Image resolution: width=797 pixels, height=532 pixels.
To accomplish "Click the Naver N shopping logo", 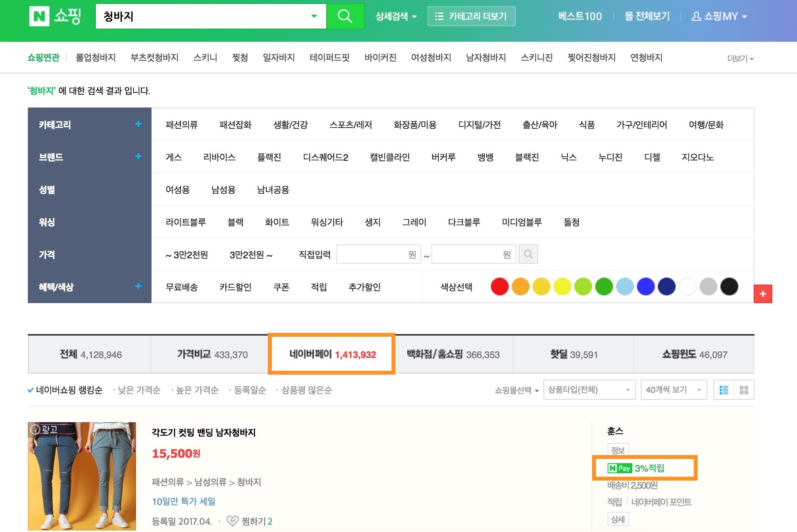I will click(x=55, y=16).
